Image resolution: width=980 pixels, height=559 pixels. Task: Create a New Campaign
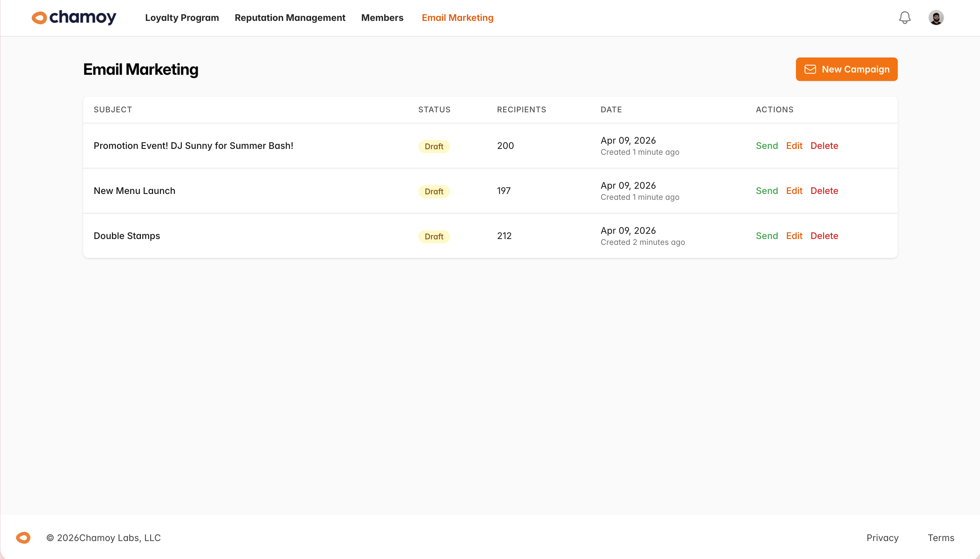[846, 69]
